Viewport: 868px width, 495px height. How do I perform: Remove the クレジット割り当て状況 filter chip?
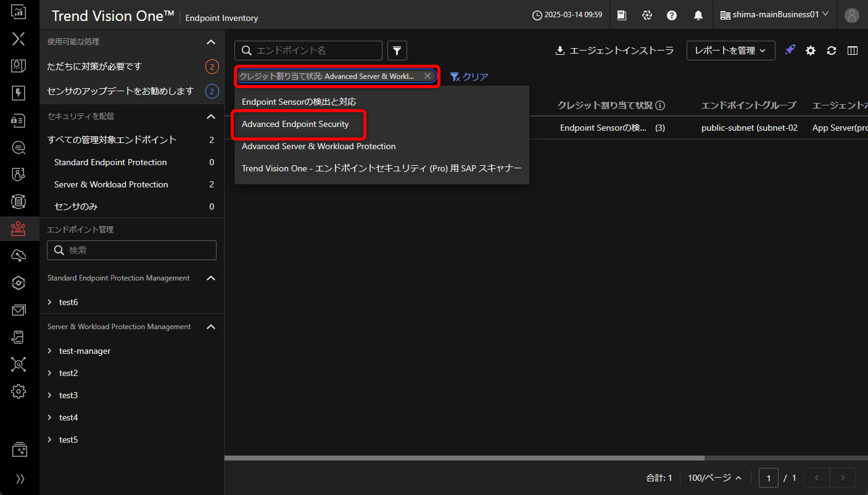(x=428, y=76)
